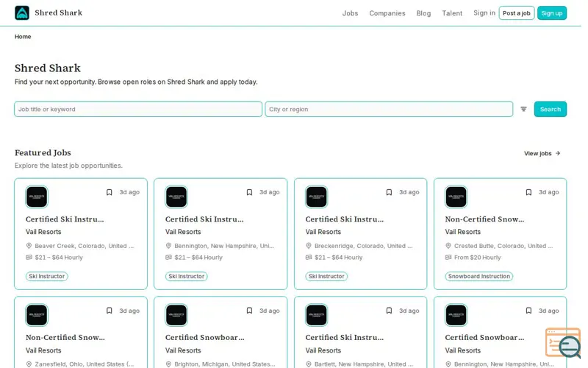Bookmark the Breckenridge, Colorado job
The width and height of the screenshot is (588, 368).
pyautogui.click(x=389, y=192)
